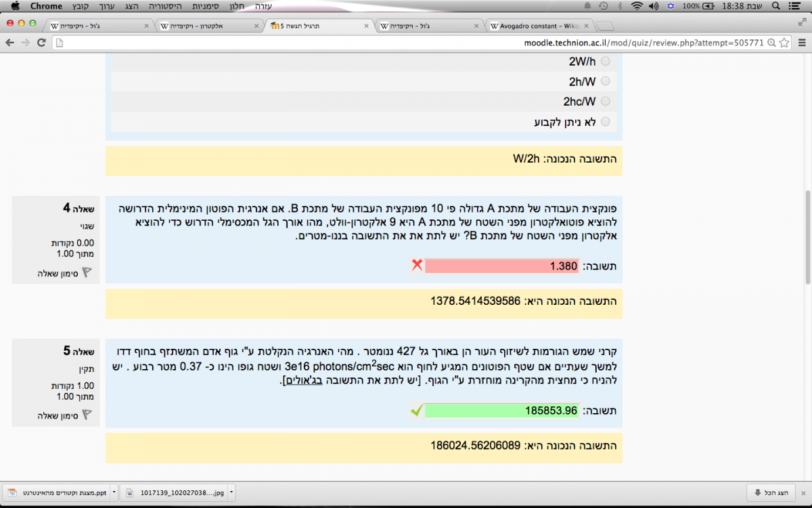Click the browser back arrow
Viewport: 812px width, 508px height.
(10, 43)
